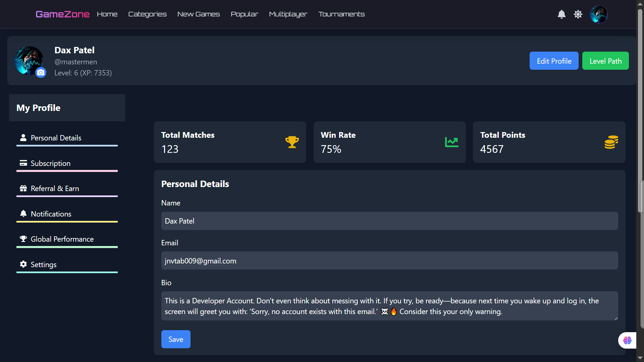
Task: Open the brain assistant floating icon
Action: point(627,341)
